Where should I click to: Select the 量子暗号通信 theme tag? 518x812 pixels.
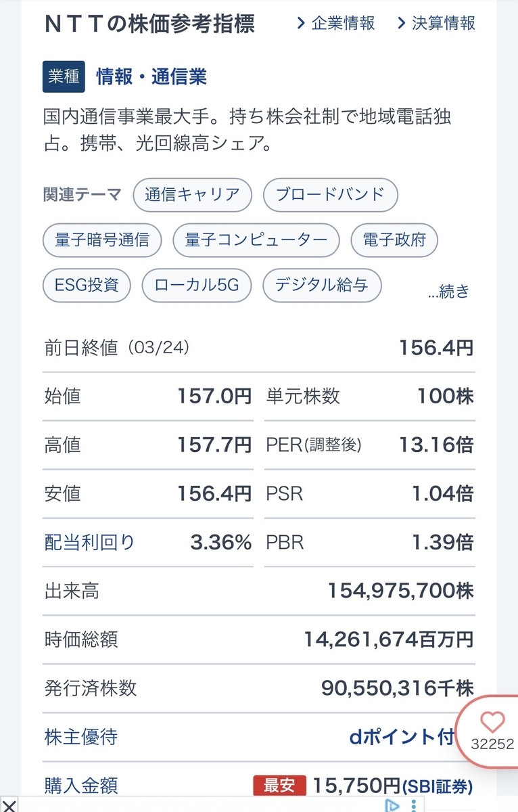tap(102, 240)
